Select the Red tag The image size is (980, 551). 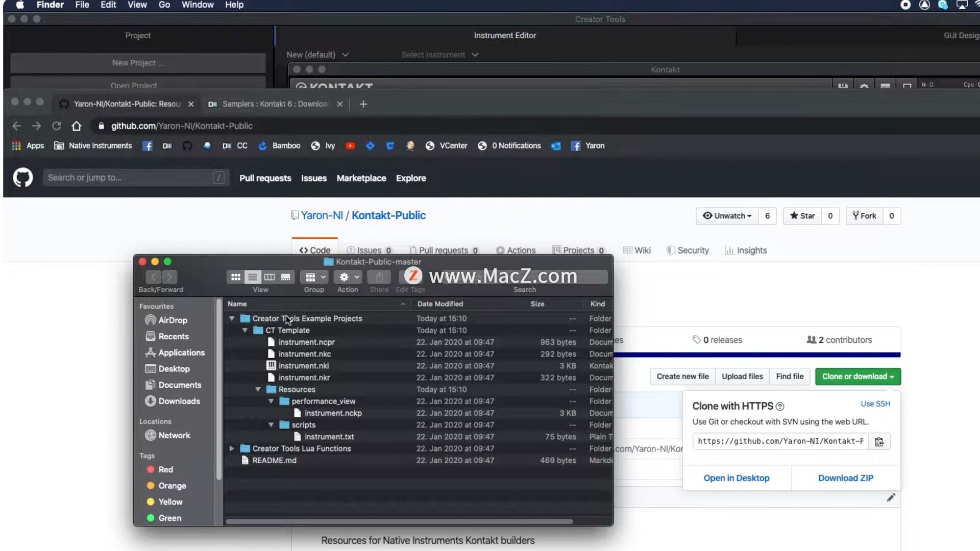[160, 470]
